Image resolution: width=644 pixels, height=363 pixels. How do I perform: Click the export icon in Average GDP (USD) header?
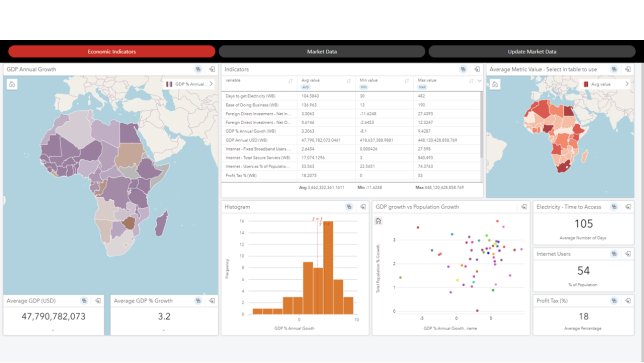click(98, 301)
